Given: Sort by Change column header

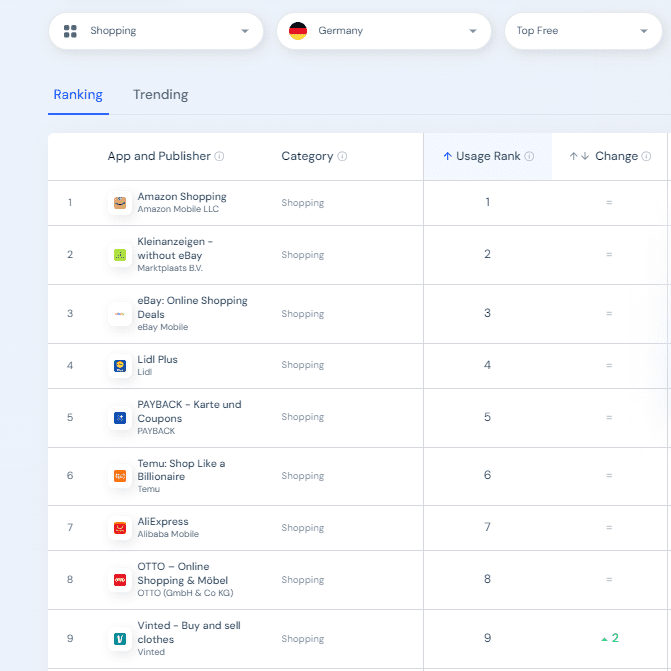Looking at the screenshot, I should 610,156.
